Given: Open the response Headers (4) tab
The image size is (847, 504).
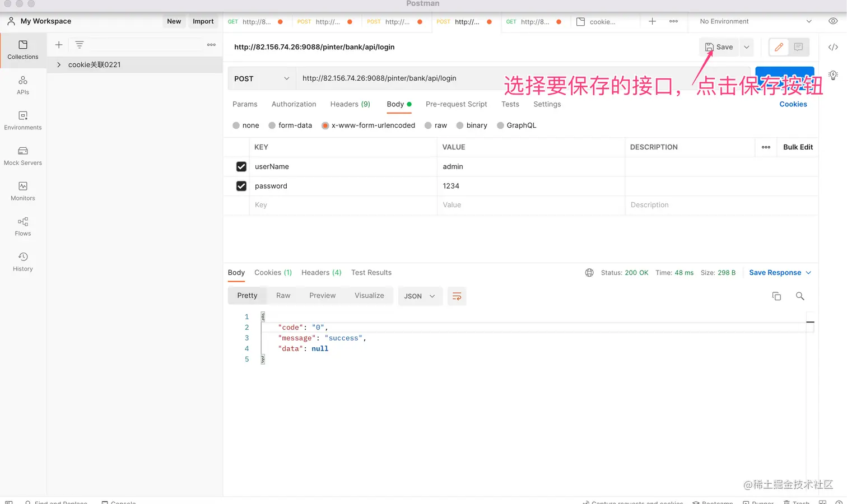Looking at the screenshot, I should tap(322, 273).
